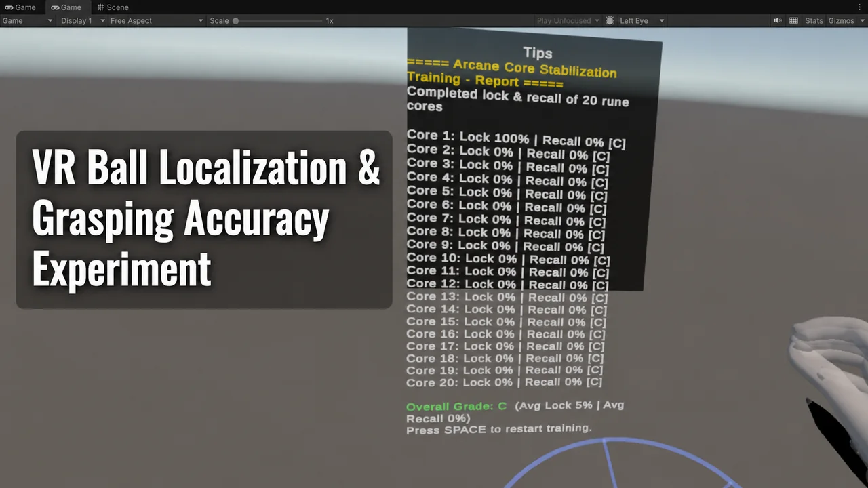Open the Game view type dropdown

[27, 21]
